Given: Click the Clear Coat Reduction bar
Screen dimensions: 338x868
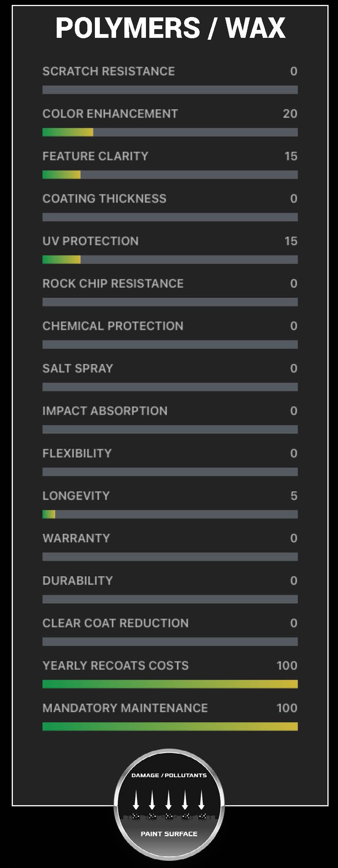Looking at the screenshot, I should (170, 641).
